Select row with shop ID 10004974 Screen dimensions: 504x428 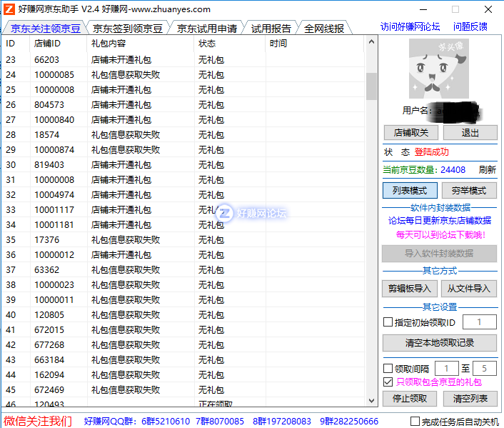click(183, 194)
